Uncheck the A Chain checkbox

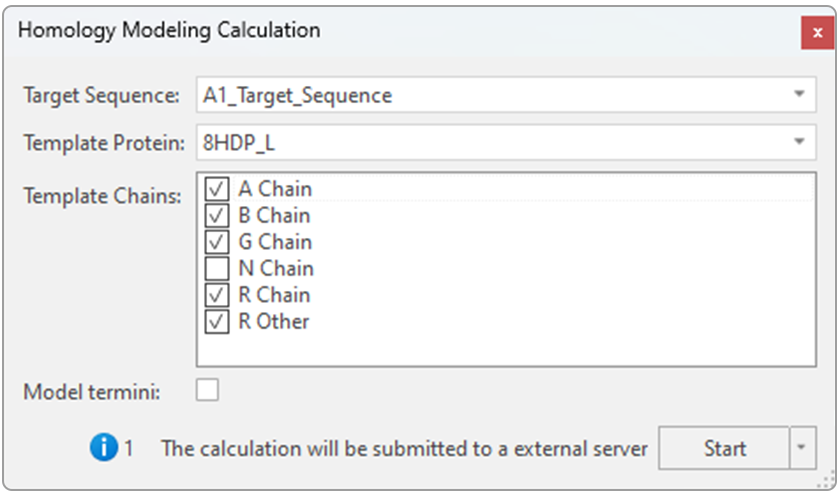pyautogui.click(x=217, y=189)
